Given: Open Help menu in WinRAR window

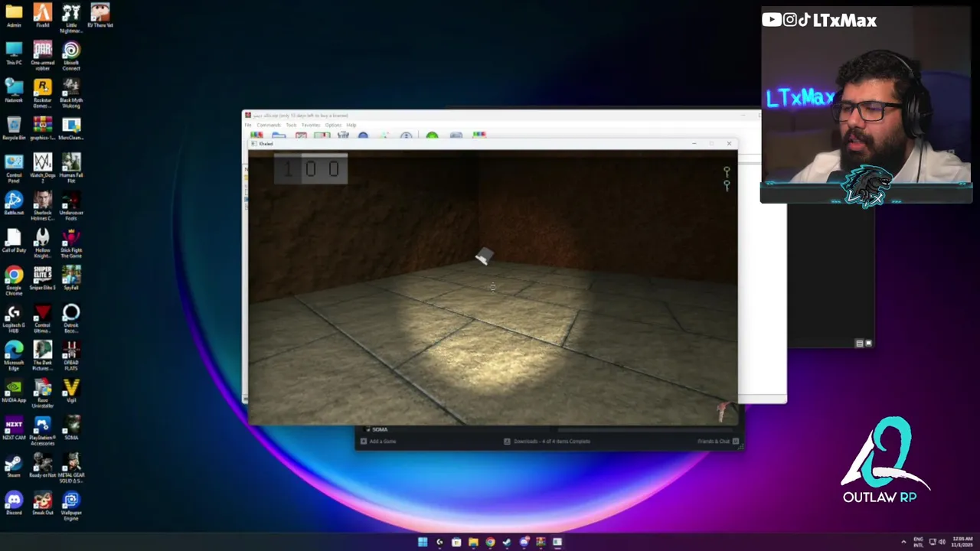Looking at the screenshot, I should click(x=351, y=125).
